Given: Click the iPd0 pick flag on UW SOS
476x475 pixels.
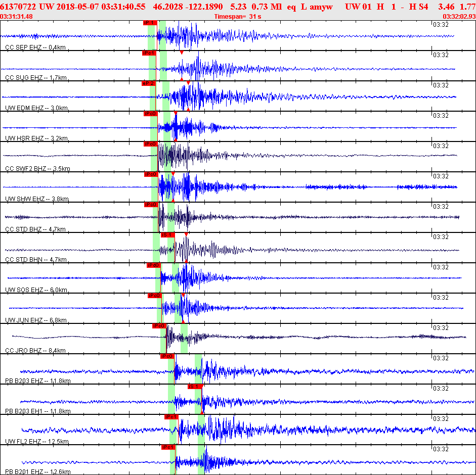Looking at the screenshot, I should pos(154,265).
